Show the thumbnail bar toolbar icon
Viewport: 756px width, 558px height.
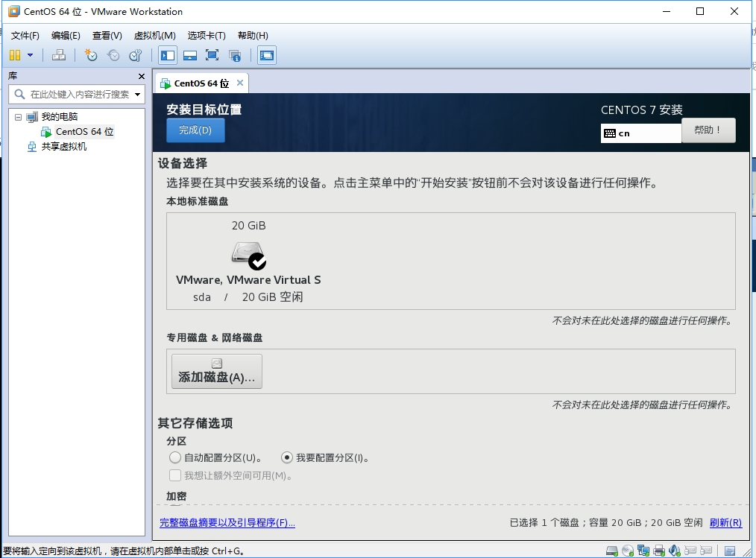pos(190,55)
